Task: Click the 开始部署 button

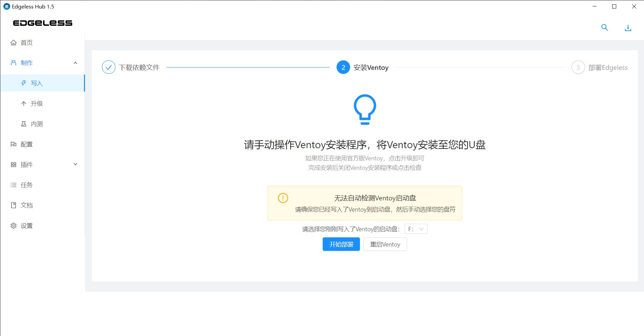Action: 341,244
